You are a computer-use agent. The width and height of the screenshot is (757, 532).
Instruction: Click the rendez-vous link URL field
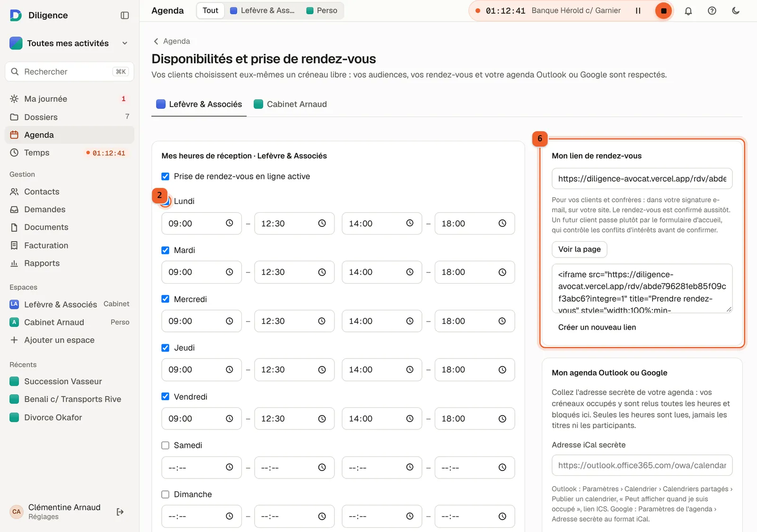642,179
